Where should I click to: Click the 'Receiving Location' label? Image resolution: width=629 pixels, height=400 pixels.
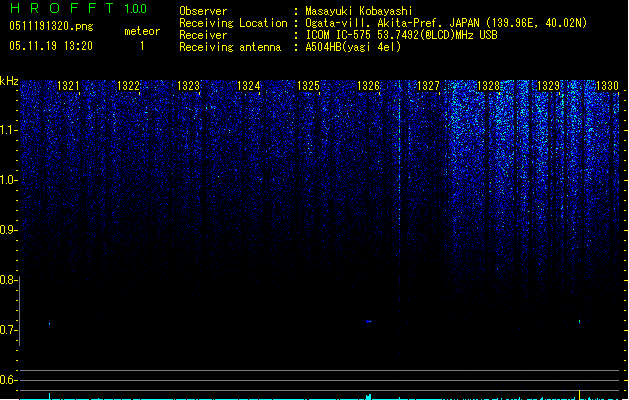tap(233, 23)
